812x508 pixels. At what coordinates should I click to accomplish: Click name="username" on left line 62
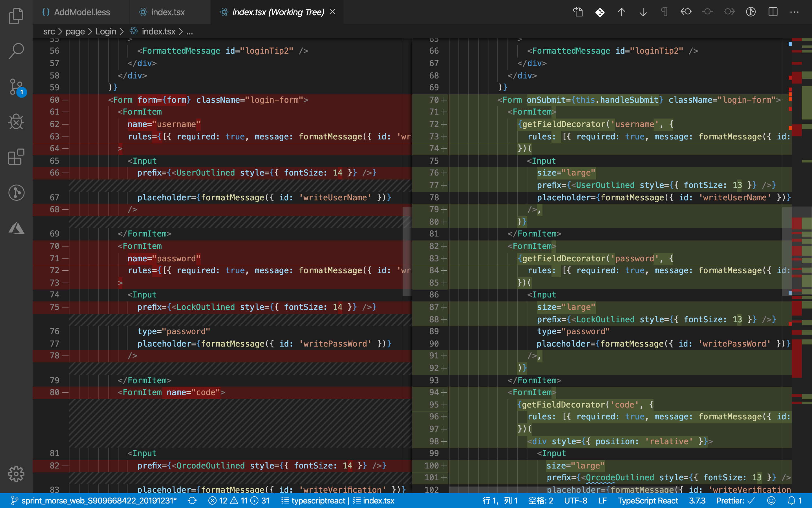coord(164,124)
